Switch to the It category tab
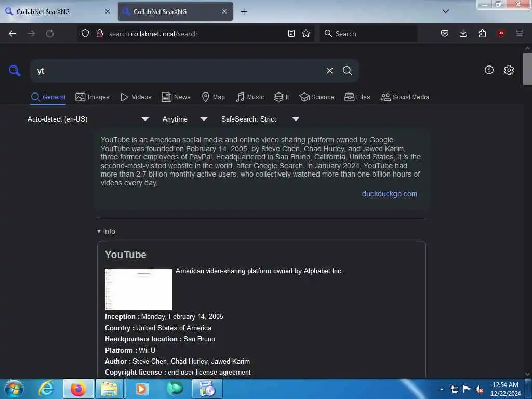Screen dimensions: 532x399 tap(282, 97)
